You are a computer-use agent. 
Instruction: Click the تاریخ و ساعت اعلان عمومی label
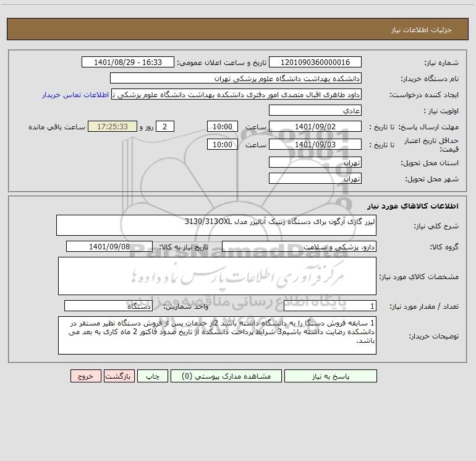tap(221, 63)
